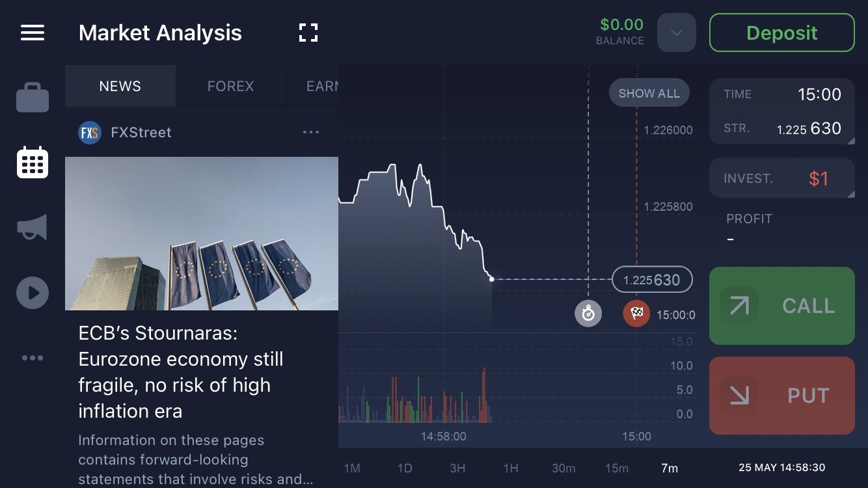Select the market analysis calendar icon
This screenshot has width=868, height=488.
pyautogui.click(x=33, y=163)
